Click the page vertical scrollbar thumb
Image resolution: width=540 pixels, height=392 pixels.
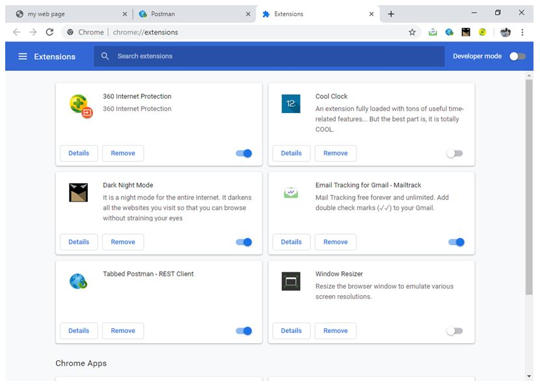pos(529,187)
